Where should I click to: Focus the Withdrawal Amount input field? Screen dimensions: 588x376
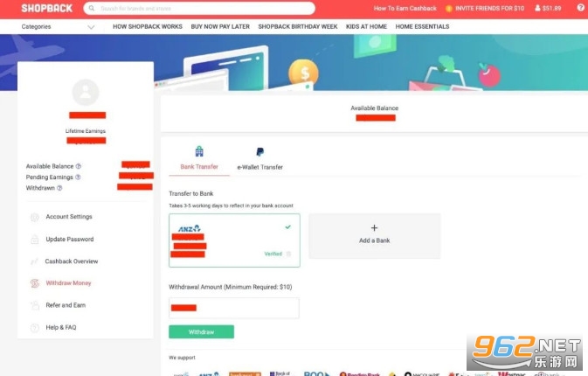(234, 308)
